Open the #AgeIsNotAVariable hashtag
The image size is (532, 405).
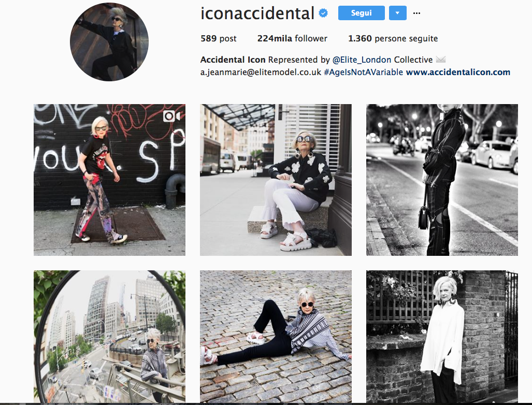tap(363, 73)
